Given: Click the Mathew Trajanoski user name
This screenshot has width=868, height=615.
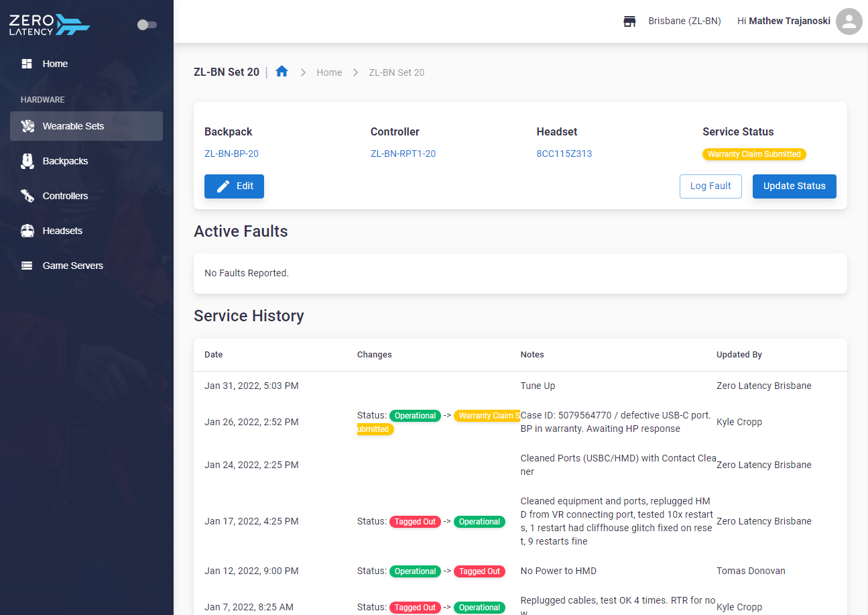Looking at the screenshot, I should [790, 21].
